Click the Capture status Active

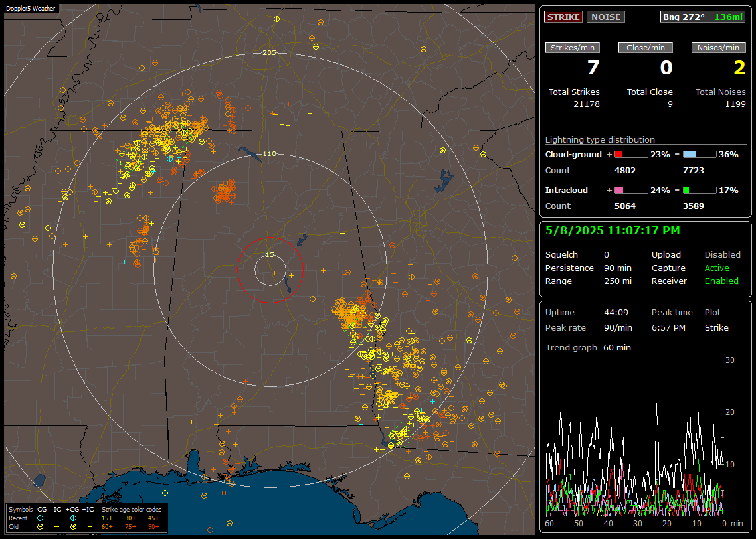point(717,268)
